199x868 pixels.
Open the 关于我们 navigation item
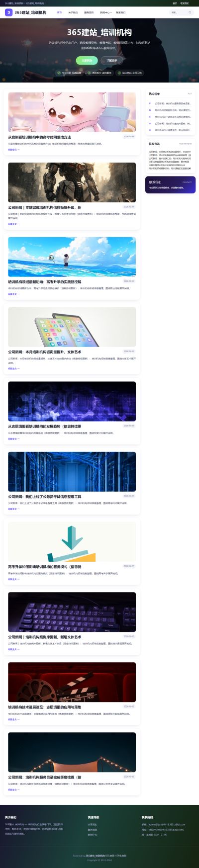(x=73, y=12)
